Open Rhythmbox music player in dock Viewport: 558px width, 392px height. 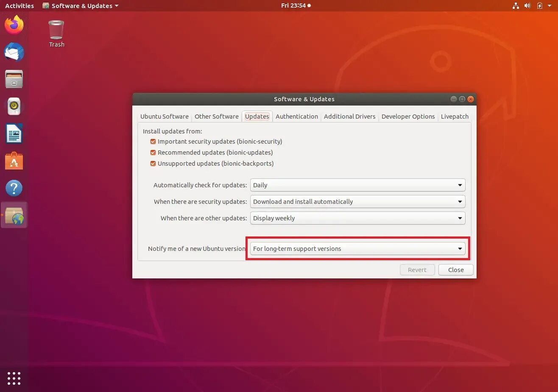click(14, 106)
